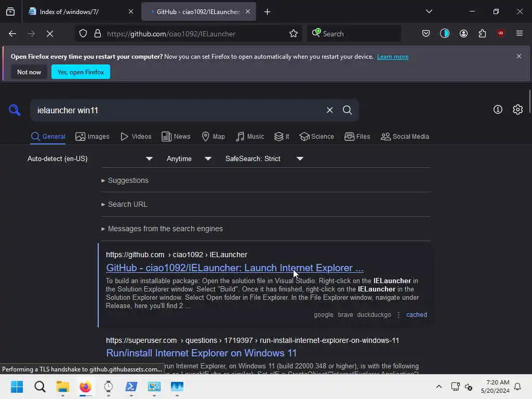Open the language Auto-detect (en-US) dropdown
532x399 pixels.
click(90, 158)
